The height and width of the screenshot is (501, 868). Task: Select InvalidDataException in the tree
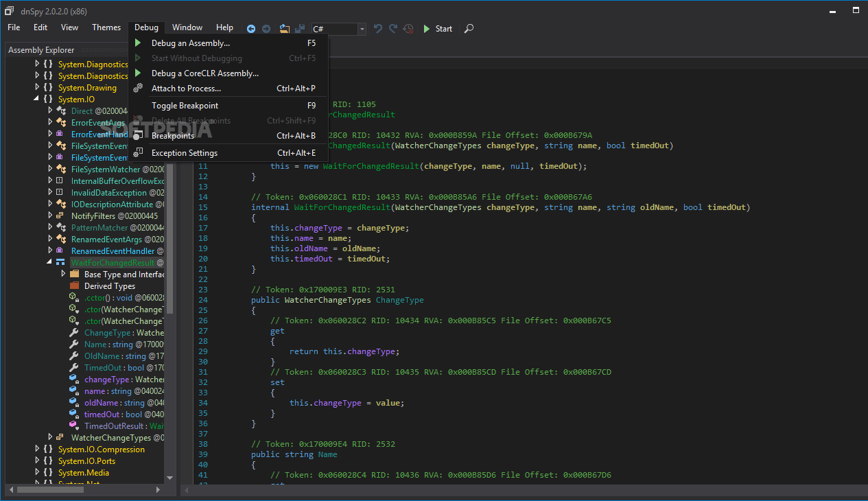(117, 193)
